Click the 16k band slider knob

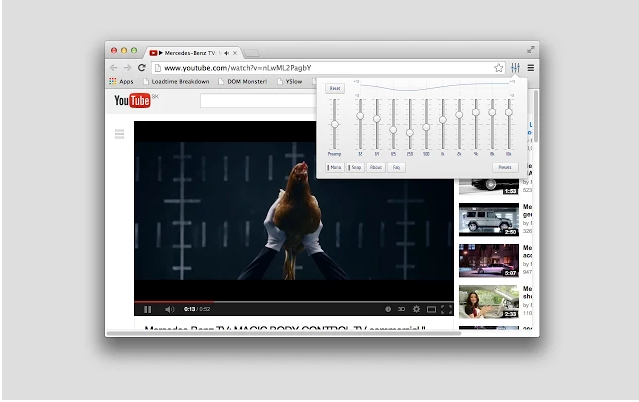tap(509, 112)
